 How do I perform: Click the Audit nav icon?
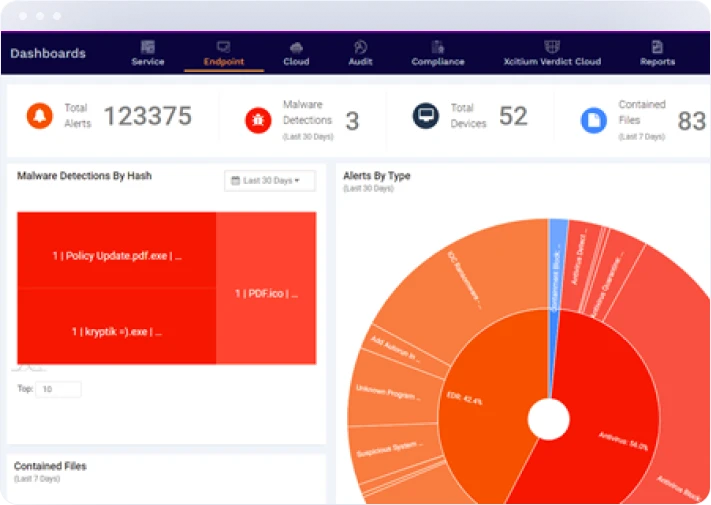pos(360,47)
